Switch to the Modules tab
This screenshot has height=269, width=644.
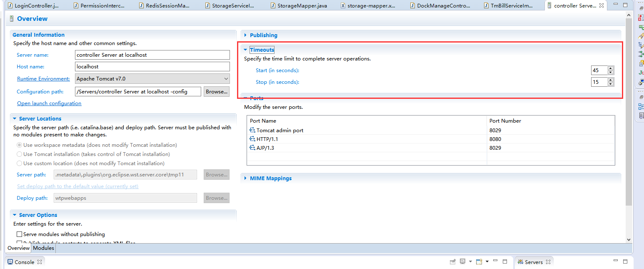44,248
